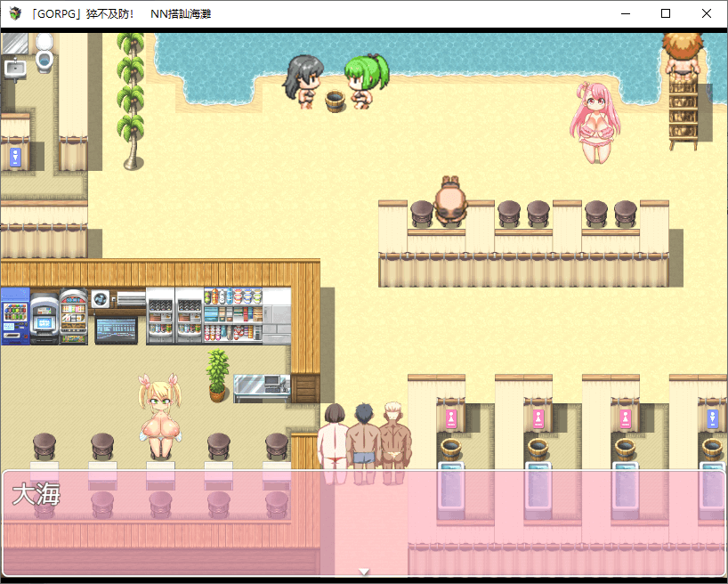Click the pink dialogue box showing 大海
This screenshot has width=728, height=584.
coord(363,523)
